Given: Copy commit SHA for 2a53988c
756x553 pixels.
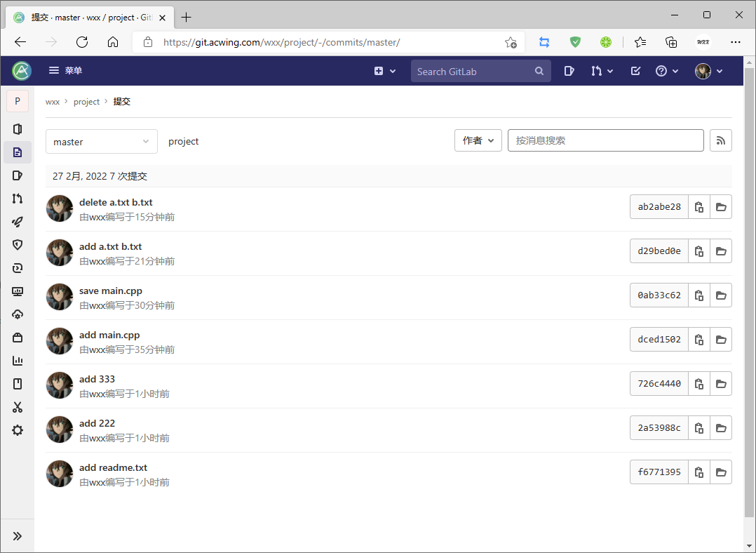Looking at the screenshot, I should pos(698,427).
